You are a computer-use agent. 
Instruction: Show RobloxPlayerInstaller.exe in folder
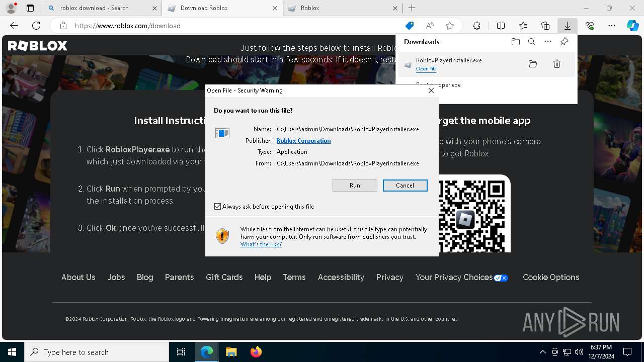point(533,64)
